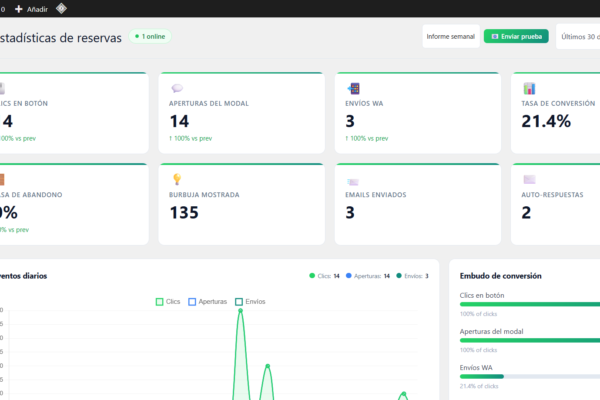Toggle the Clics series in the chart legend
Screen dimensions: 600x400
tap(168, 302)
